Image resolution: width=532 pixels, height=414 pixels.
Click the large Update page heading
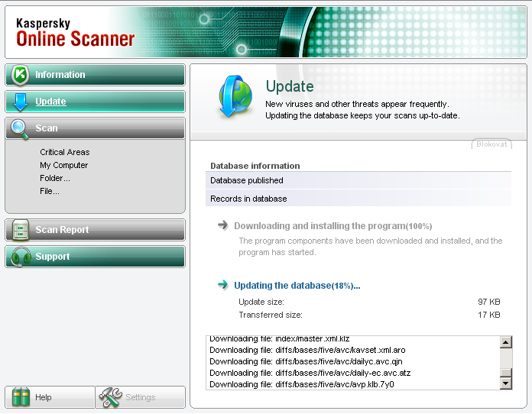coord(290,86)
